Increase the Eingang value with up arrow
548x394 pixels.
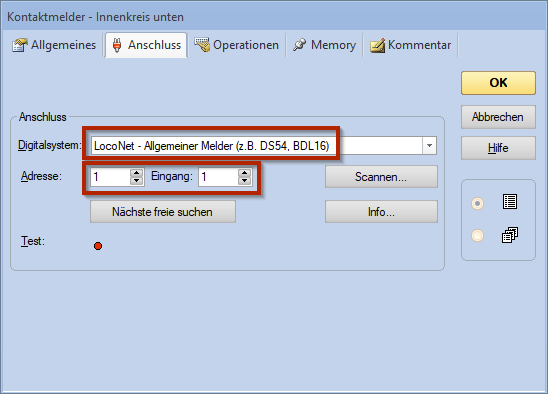tap(245, 173)
